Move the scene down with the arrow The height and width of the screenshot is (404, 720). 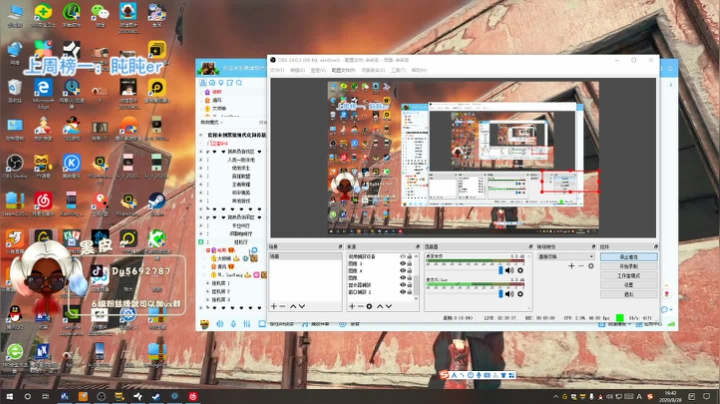pyautogui.click(x=302, y=306)
